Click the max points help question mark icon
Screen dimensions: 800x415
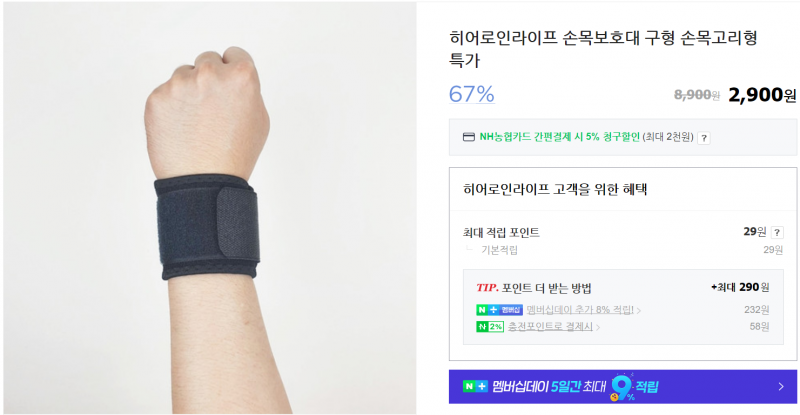point(777,232)
